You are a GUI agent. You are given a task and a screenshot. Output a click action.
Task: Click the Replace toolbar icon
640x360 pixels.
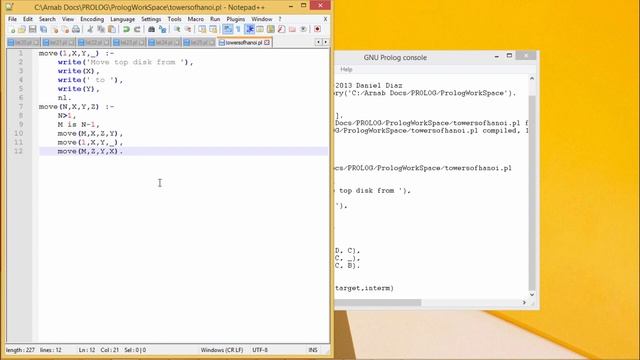162,29
